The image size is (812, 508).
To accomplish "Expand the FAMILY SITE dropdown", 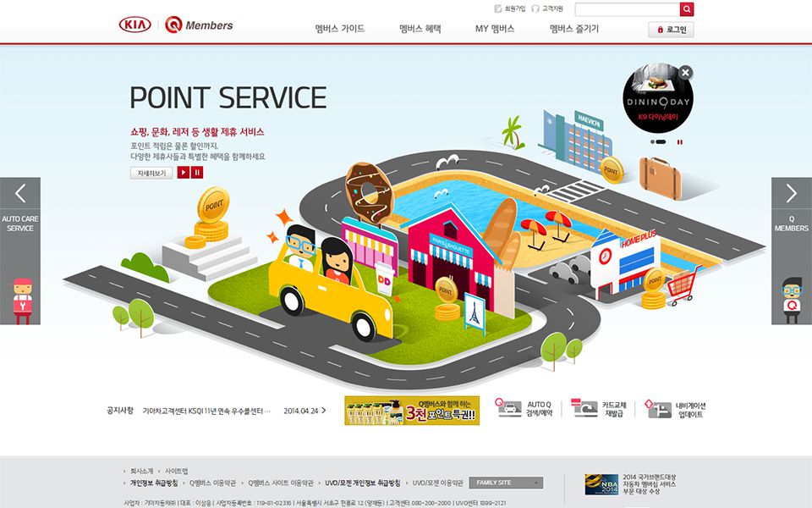I will point(506,483).
